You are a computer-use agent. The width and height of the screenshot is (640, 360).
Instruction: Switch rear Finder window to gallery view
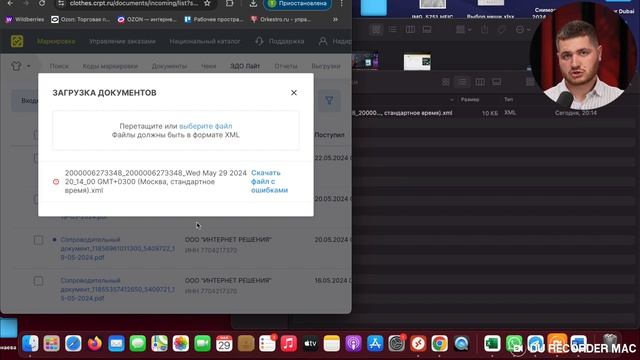(x=427, y=29)
